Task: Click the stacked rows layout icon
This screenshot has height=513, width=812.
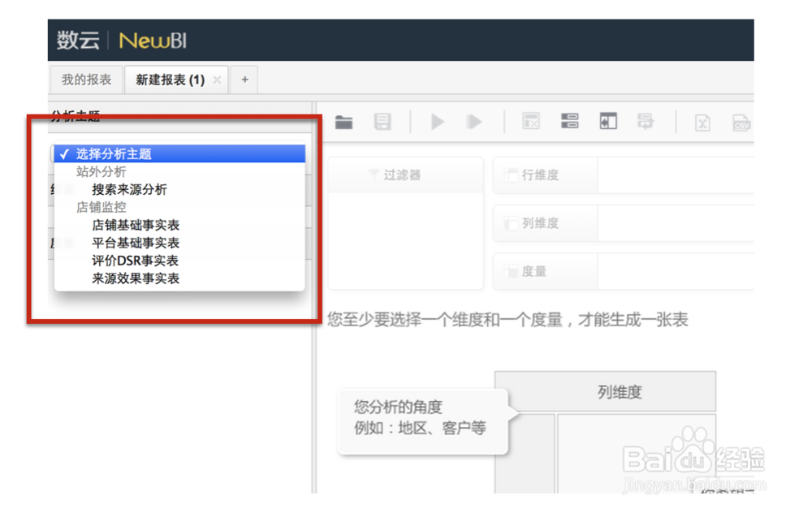Action: click(570, 121)
